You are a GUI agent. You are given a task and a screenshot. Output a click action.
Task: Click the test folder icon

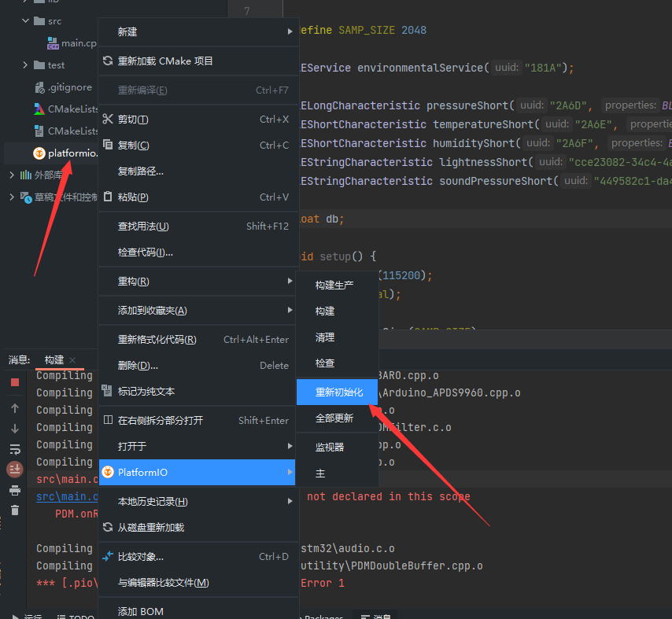click(39, 64)
